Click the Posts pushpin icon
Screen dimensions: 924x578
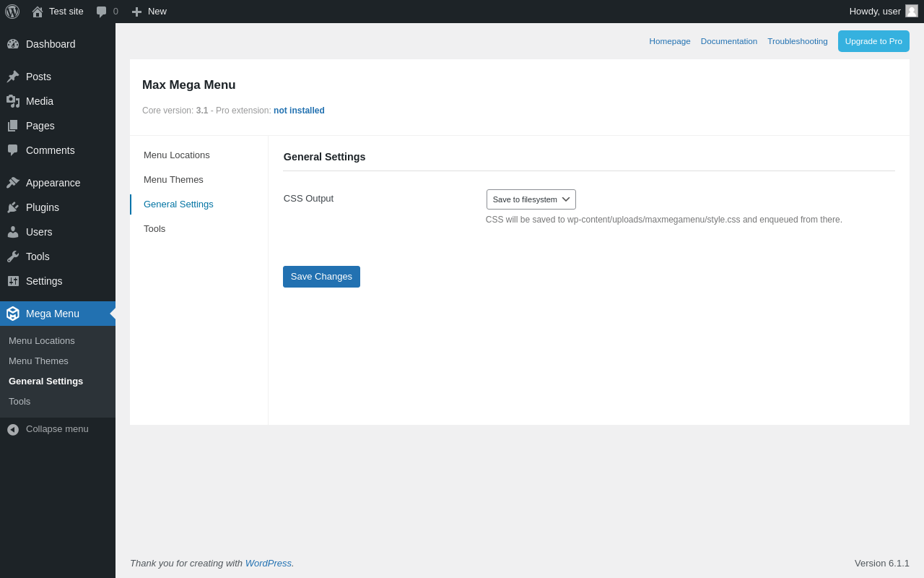click(13, 77)
